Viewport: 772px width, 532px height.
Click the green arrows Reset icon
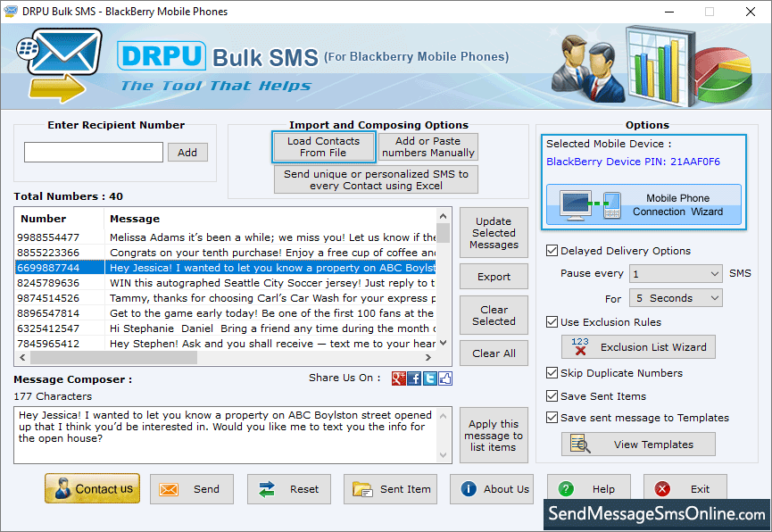click(266, 489)
